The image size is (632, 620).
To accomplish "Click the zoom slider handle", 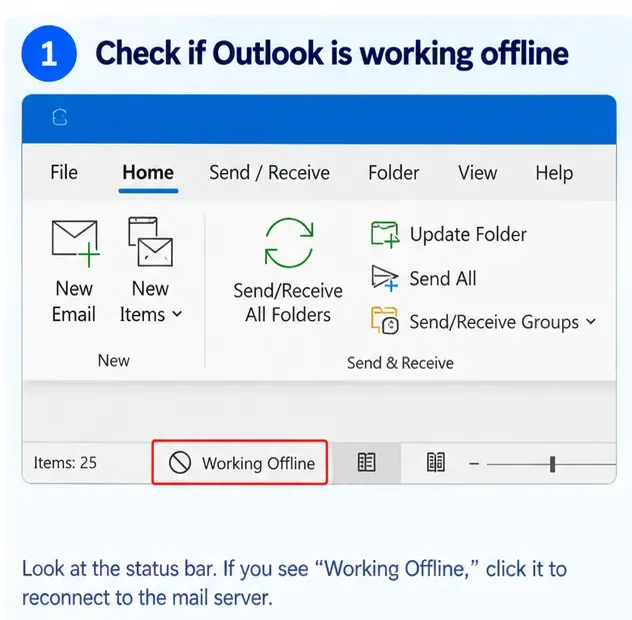I will click(553, 464).
